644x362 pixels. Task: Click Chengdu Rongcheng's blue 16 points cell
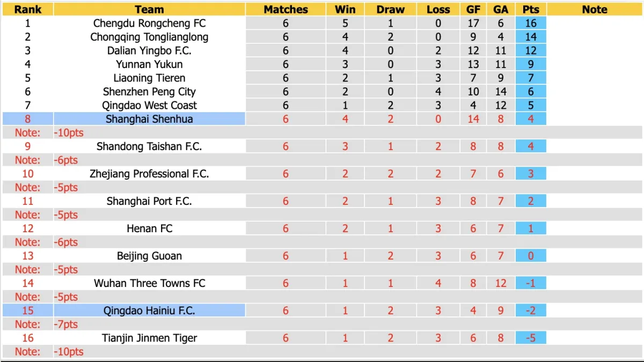coord(530,23)
